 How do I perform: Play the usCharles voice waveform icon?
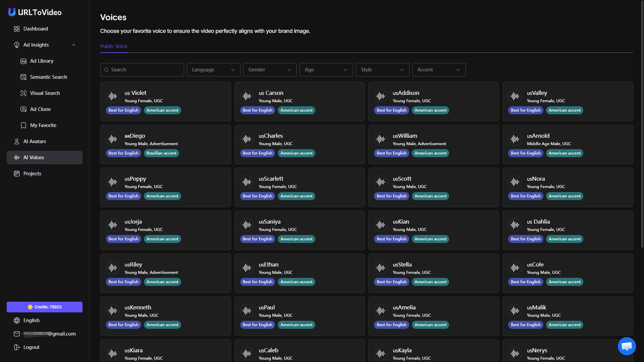(247, 139)
